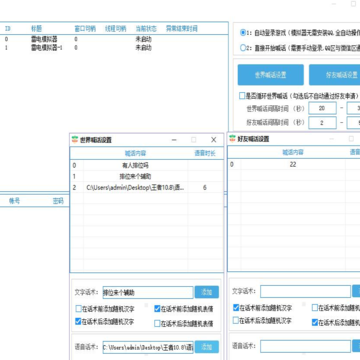Viewport: 360px width, 360px height.
Task: Focus the empty 文字话术 field in 好友喊话设置
Action: pyautogui.click(x=306, y=291)
